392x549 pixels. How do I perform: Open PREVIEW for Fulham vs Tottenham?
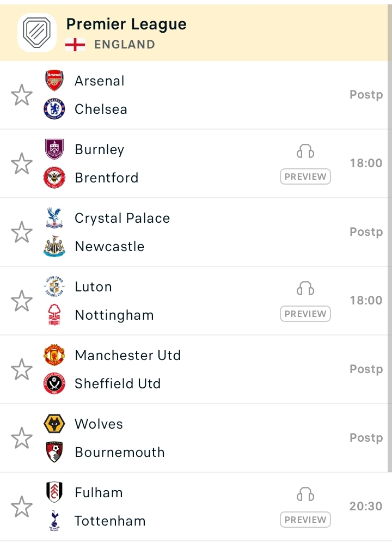[x=305, y=520]
